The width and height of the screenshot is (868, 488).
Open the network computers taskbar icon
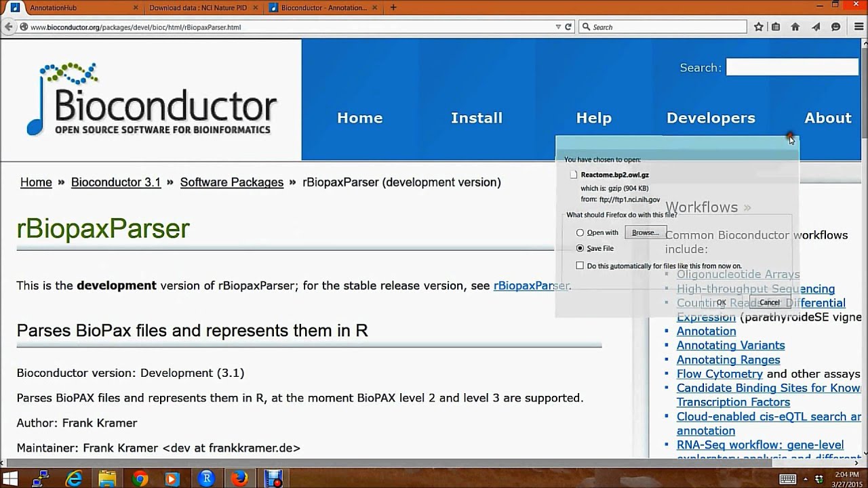coord(41,479)
